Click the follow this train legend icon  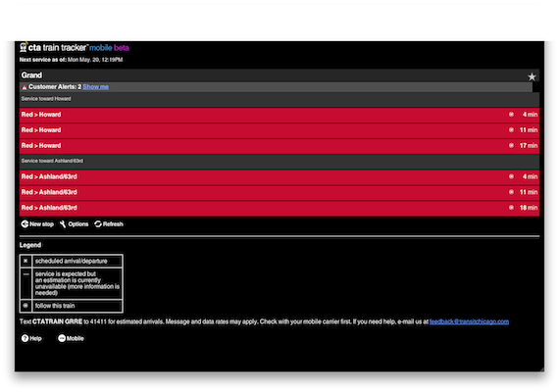(x=25, y=306)
